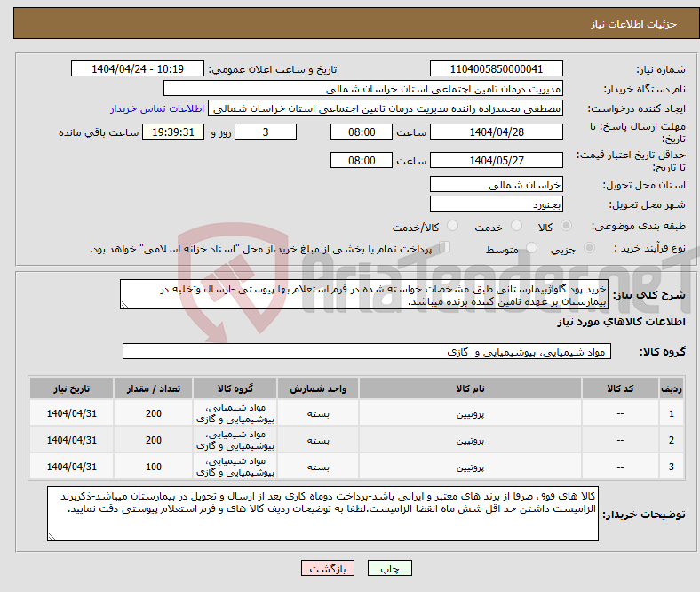Click the buyer organization name field
Viewport: 700px width, 592px height.
pyautogui.click(x=363, y=89)
